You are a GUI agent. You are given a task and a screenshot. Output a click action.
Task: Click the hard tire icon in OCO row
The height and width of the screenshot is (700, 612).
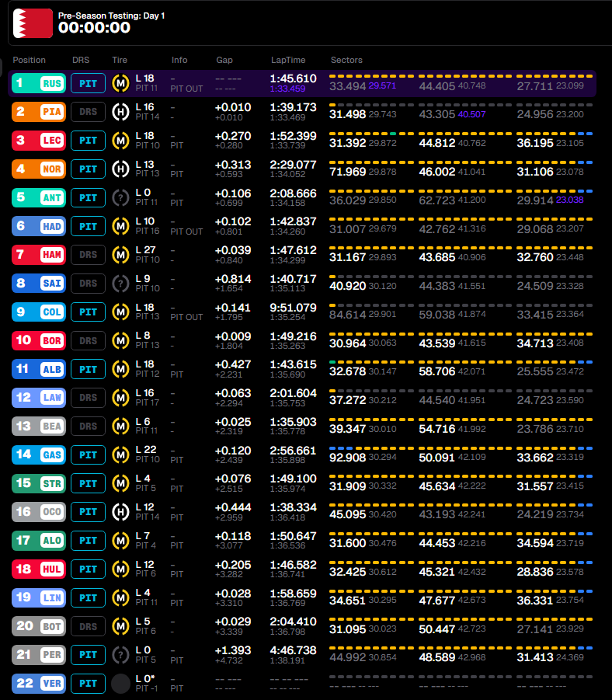(x=120, y=512)
